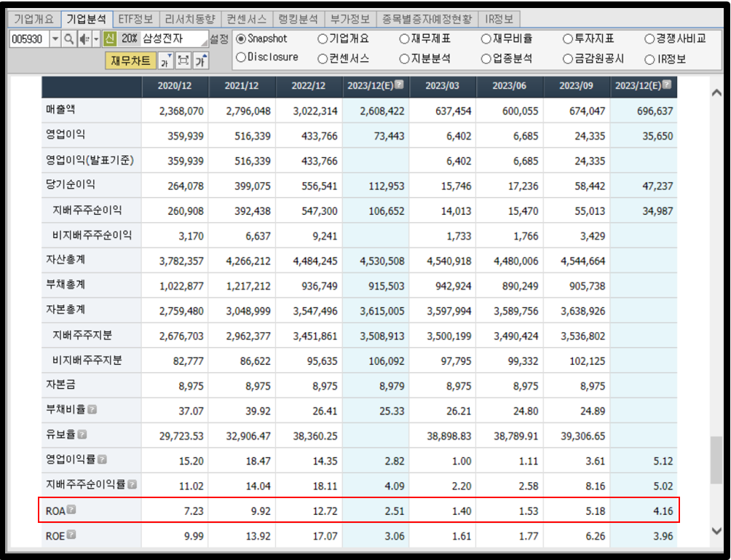The image size is (731, 560).
Task: Increase font size with large 가 icon
Action: pyautogui.click(x=201, y=60)
